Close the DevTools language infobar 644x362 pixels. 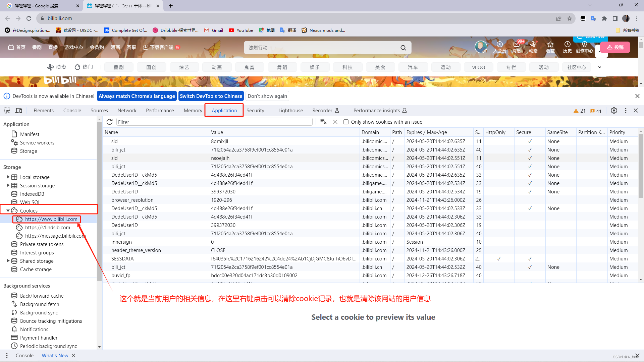coord(637,96)
